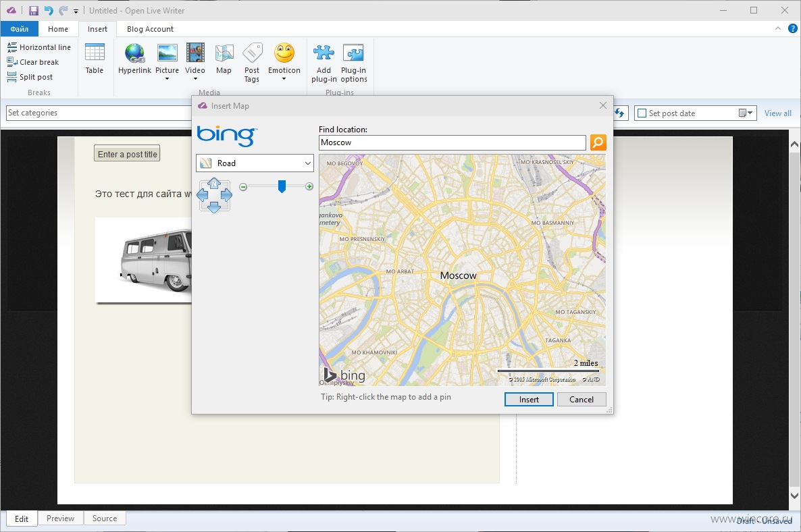Click the Emoticon smiley icon

[284, 53]
